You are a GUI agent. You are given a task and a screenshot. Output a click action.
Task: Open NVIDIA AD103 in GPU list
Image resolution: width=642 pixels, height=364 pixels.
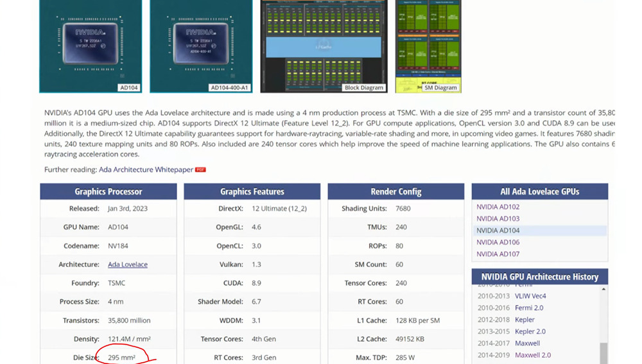point(498,219)
